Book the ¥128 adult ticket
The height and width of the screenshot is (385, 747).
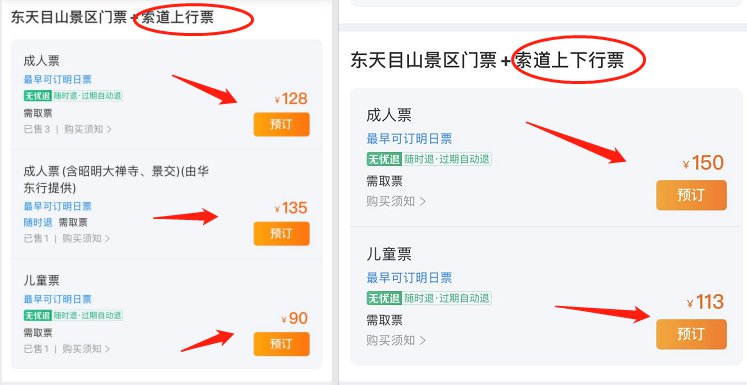pos(282,124)
